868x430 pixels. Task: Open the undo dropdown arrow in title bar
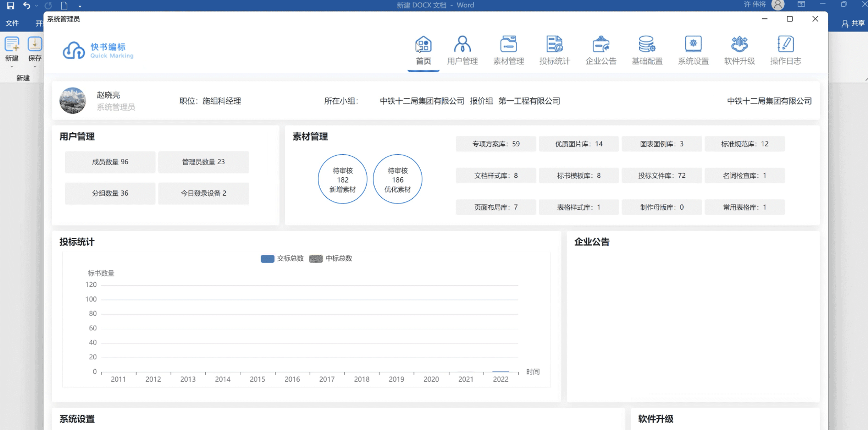[37, 6]
